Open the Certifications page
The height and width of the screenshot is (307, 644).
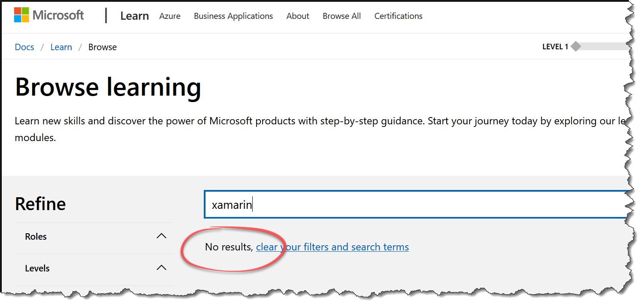click(398, 16)
